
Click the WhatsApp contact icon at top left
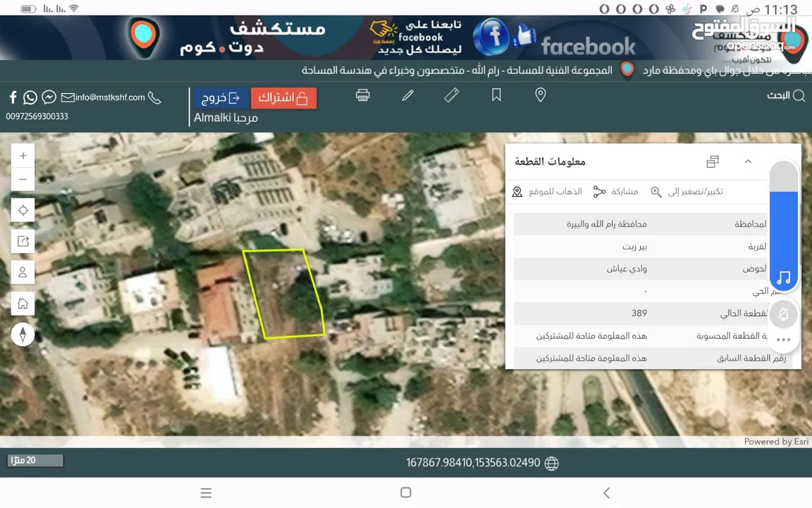pyautogui.click(x=30, y=97)
